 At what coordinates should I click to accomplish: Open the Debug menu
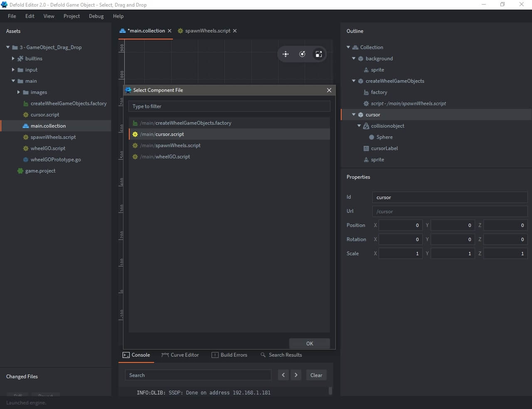pos(96,16)
